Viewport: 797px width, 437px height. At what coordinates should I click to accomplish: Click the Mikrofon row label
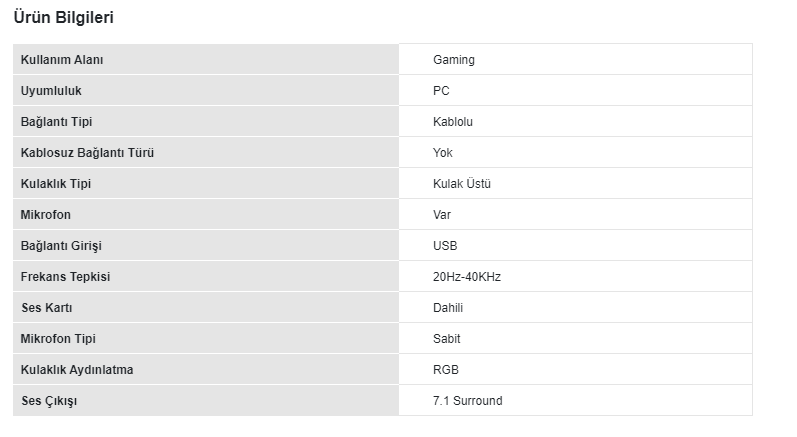46,215
